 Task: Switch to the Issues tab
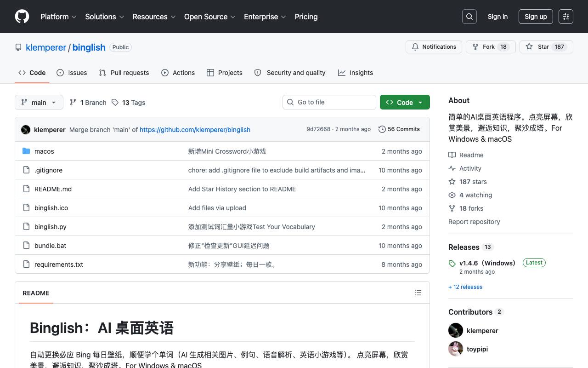click(72, 73)
